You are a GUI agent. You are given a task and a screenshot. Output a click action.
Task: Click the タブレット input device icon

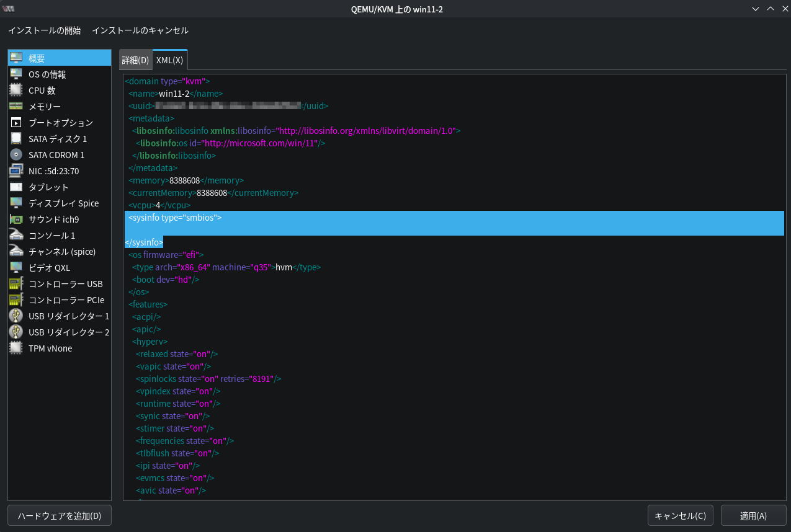pos(16,187)
